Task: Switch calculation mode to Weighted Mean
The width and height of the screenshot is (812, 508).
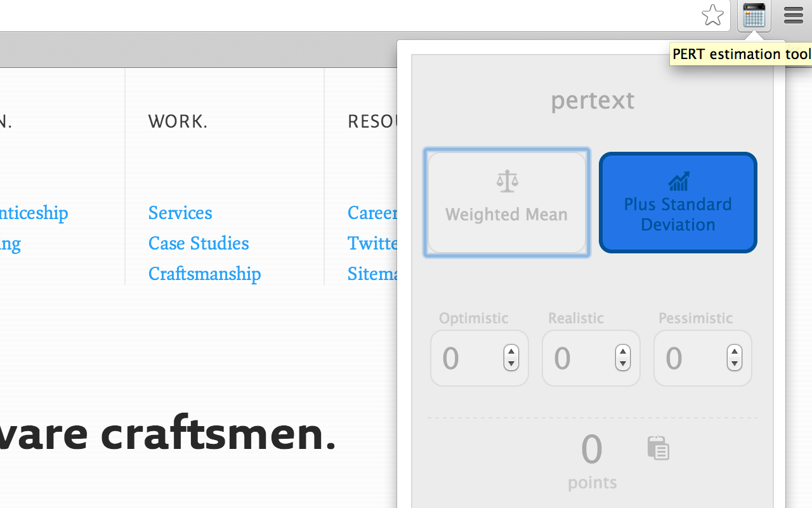Action: [506, 203]
